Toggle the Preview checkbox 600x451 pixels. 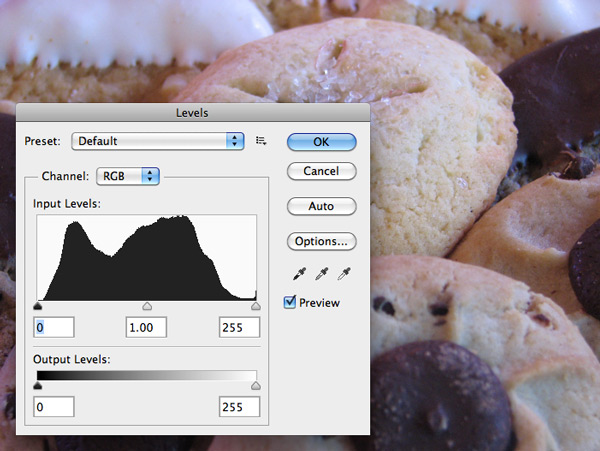[x=291, y=302]
